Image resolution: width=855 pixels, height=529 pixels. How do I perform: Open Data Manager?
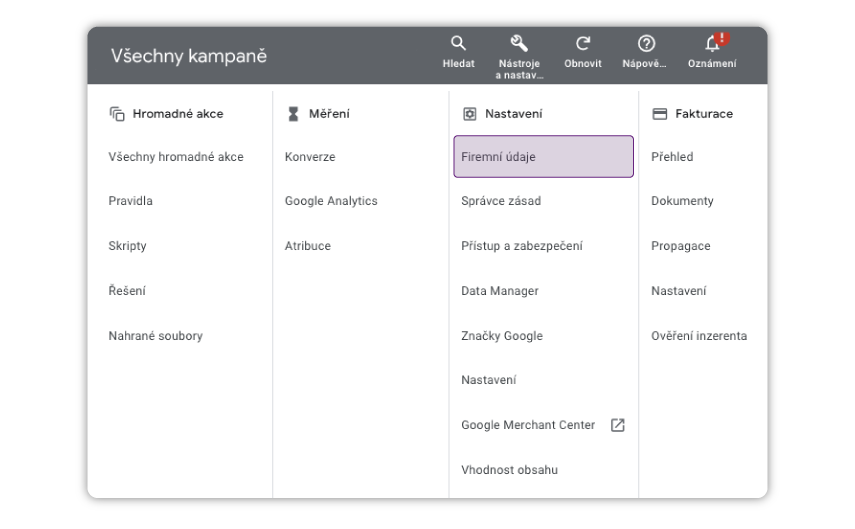499,291
